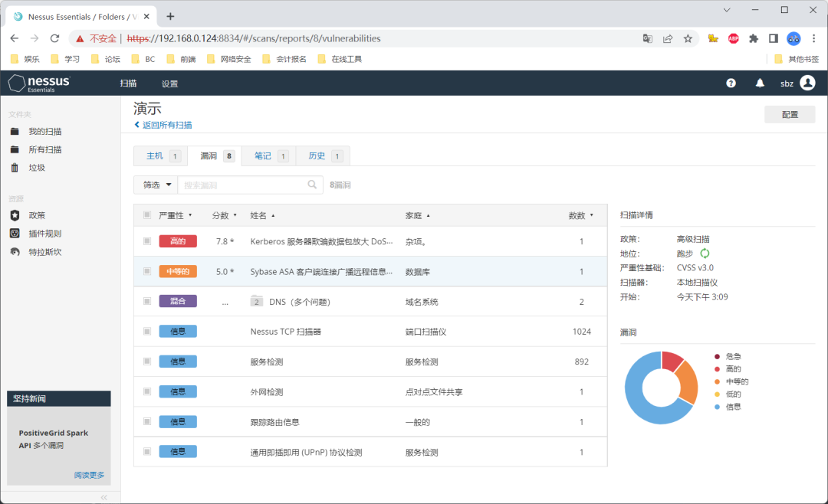
Task: Check the Sybase ASA row checkbox
Action: tap(147, 271)
